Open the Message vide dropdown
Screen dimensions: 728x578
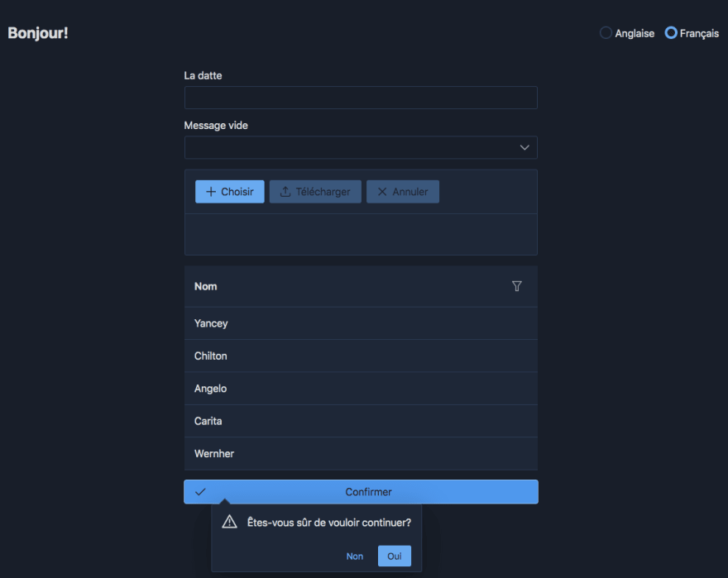361,148
